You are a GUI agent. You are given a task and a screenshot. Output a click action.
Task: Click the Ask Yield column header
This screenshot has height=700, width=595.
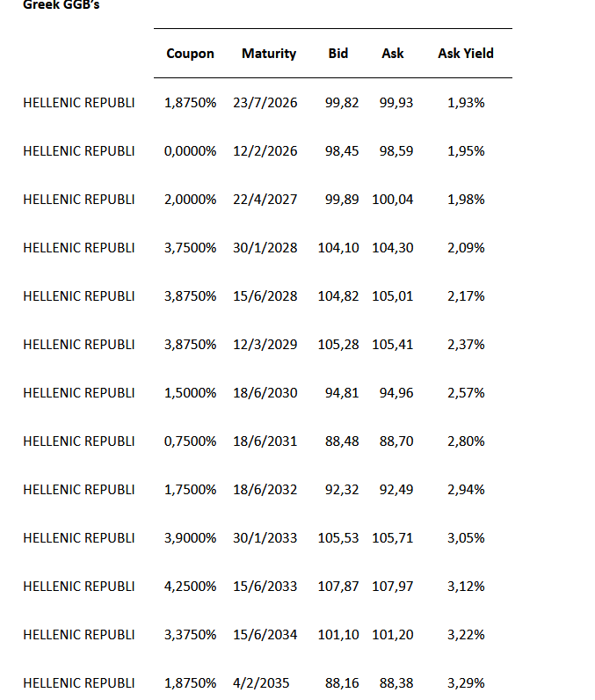pos(466,54)
